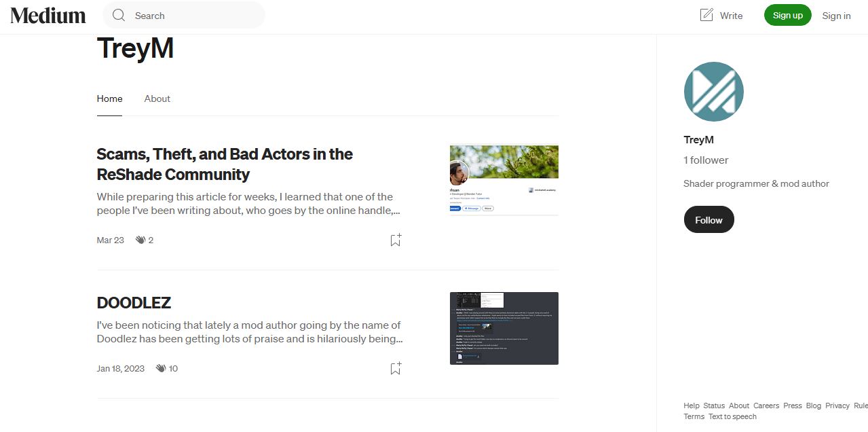868x432 pixels.
Task: Click the clap count 10
Action: pyautogui.click(x=173, y=368)
